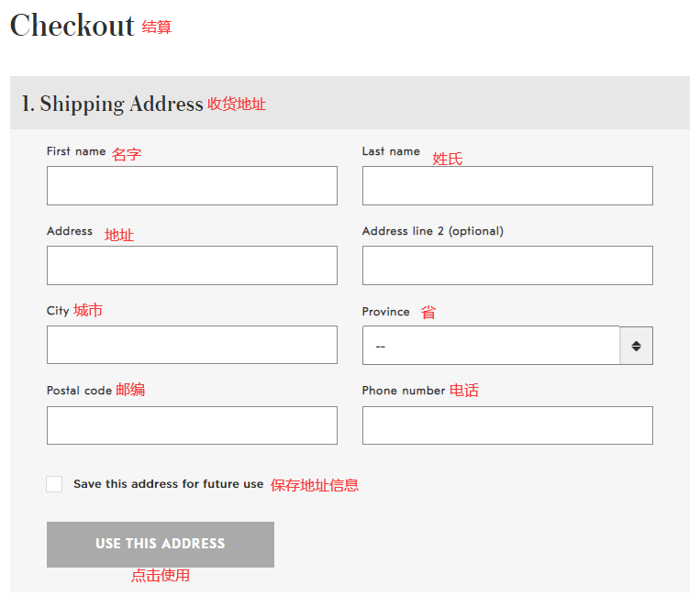This screenshot has width=700, height=596.
Task: Click the '1. Shipping Address' section header
Action: [112, 104]
